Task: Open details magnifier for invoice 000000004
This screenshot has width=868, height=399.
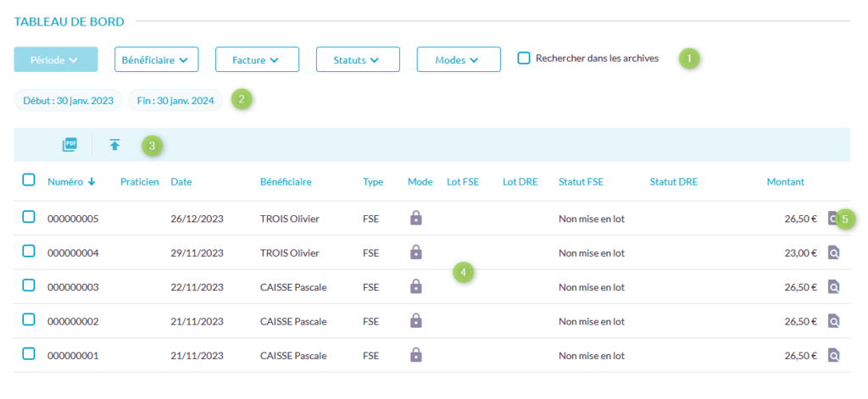Action: (x=833, y=252)
